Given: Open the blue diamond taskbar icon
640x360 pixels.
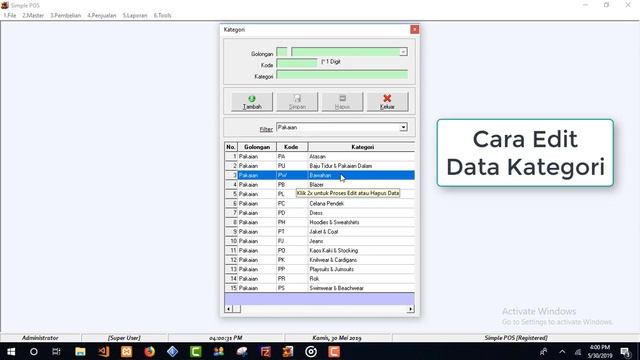Looking at the screenshot, I should pos(173,351).
